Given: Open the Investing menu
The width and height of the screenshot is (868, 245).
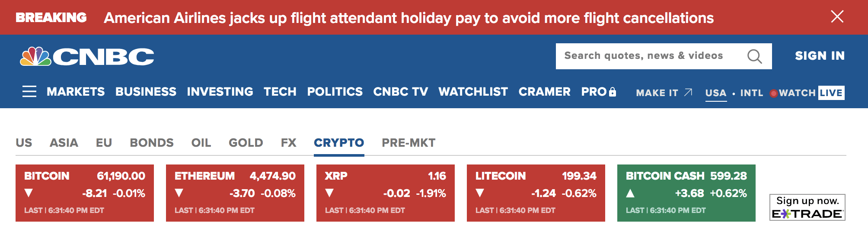Looking at the screenshot, I should pyautogui.click(x=220, y=92).
